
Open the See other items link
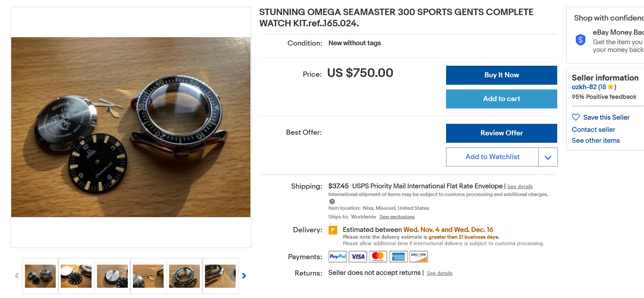click(595, 140)
